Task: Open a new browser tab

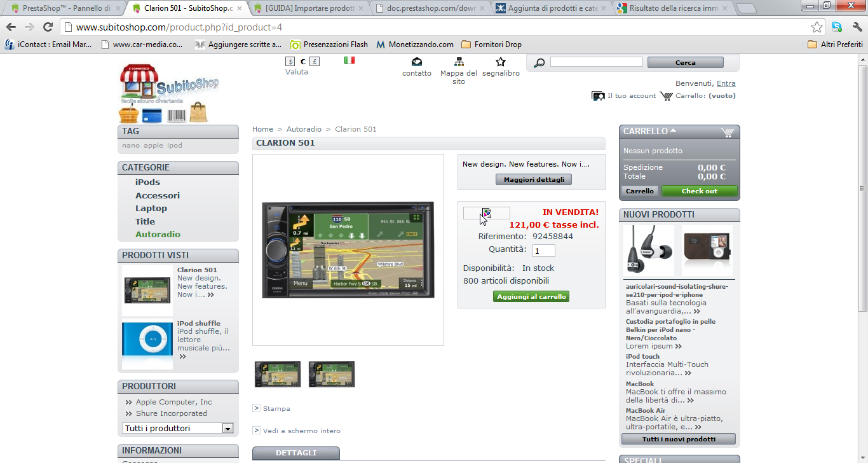Action: point(746,8)
